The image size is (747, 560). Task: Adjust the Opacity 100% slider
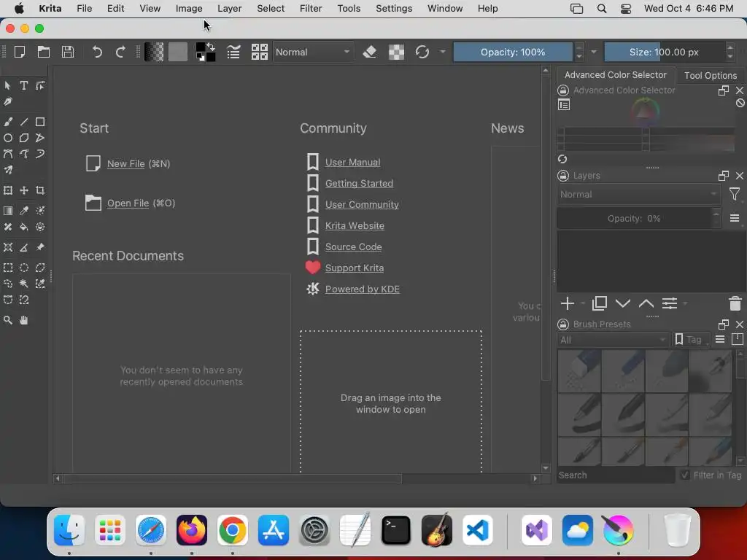pos(513,52)
